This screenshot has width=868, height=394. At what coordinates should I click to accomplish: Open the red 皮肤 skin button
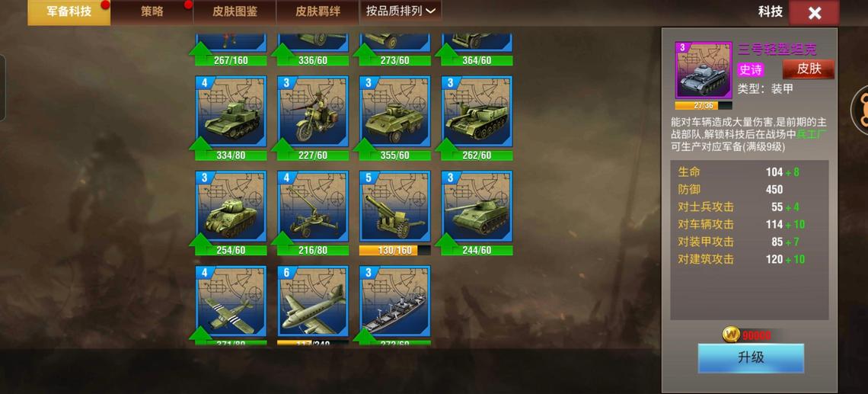[808, 69]
